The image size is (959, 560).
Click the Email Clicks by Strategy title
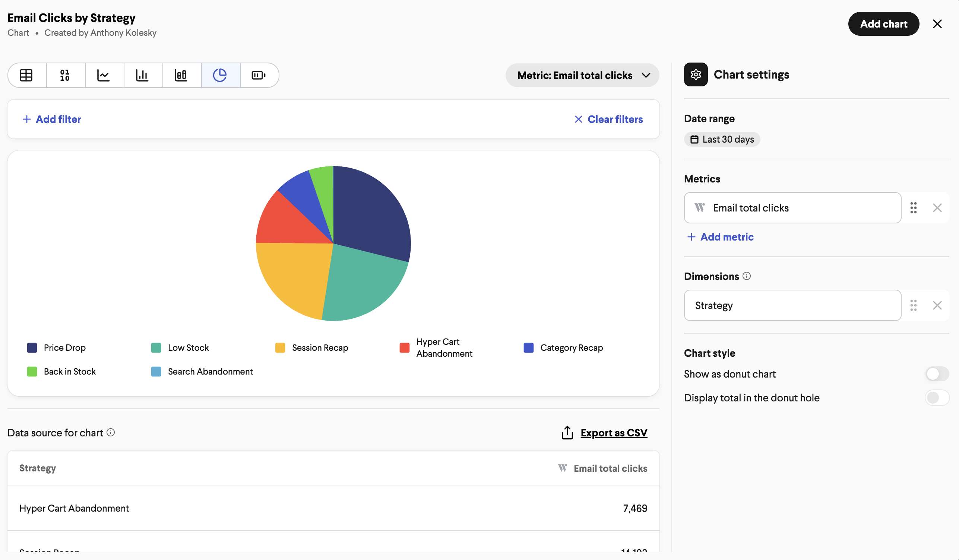pos(72,18)
